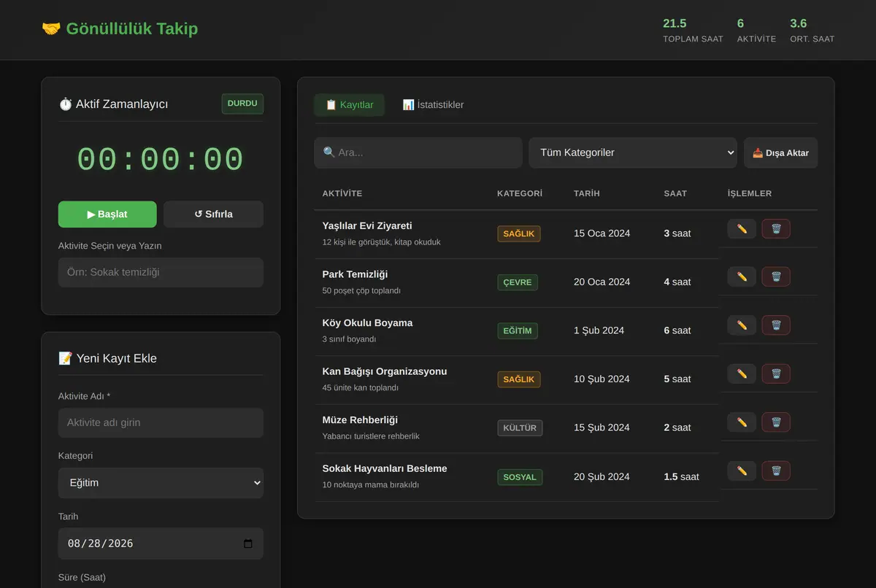This screenshot has height=588, width=876.
Task: Reset the timer with Sıfırla
Action: [213, 214]
